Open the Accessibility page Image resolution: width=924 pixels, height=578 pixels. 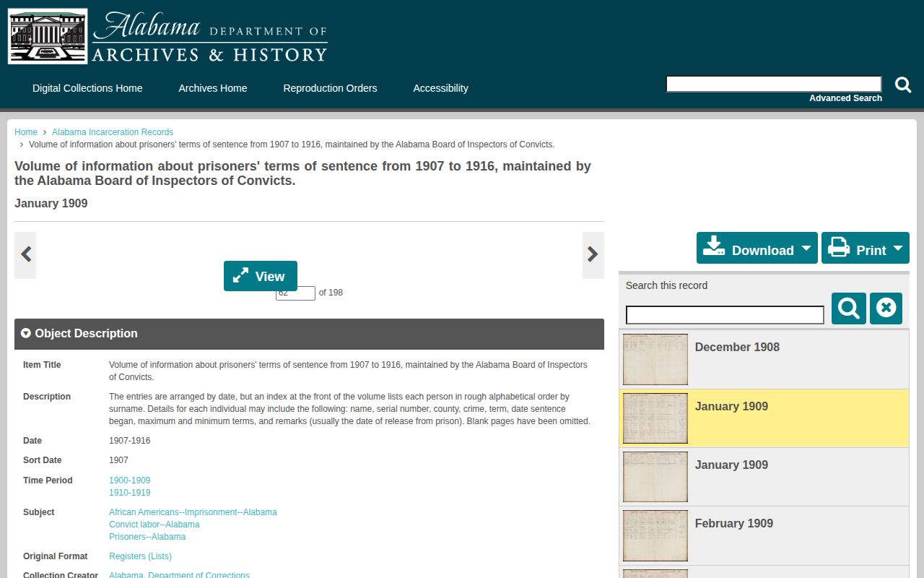pos(440,88)
